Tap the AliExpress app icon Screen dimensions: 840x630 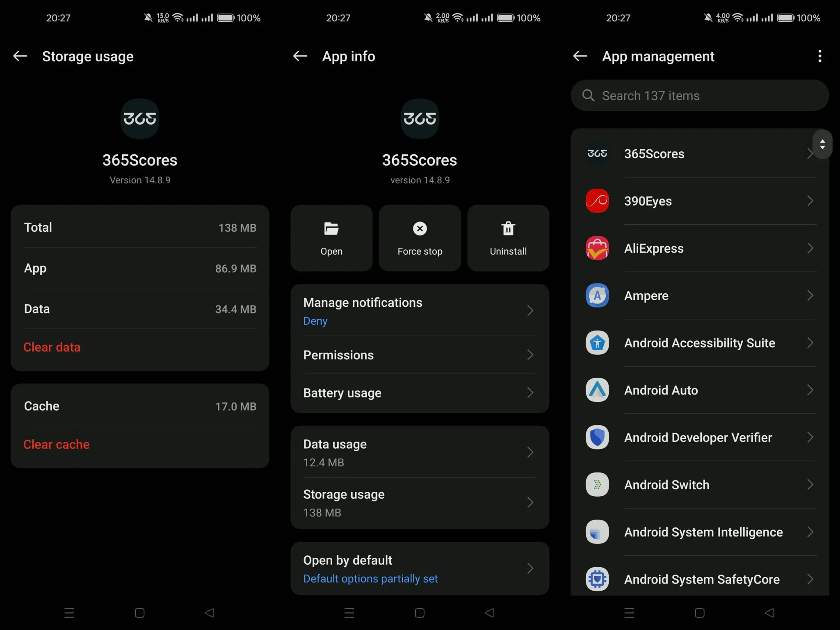(597, 248)
